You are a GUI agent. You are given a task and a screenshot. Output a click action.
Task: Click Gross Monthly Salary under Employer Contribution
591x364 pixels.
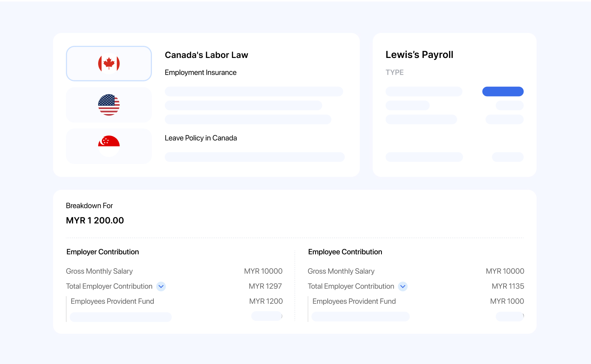[99, 271]
